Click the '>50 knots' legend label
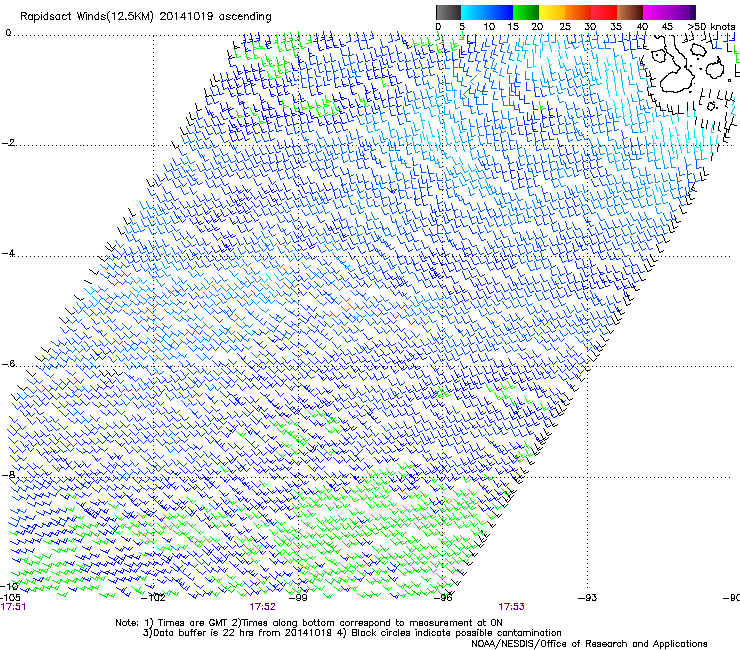740x650 pixels. pyautogui.click(x=711, y=27)
